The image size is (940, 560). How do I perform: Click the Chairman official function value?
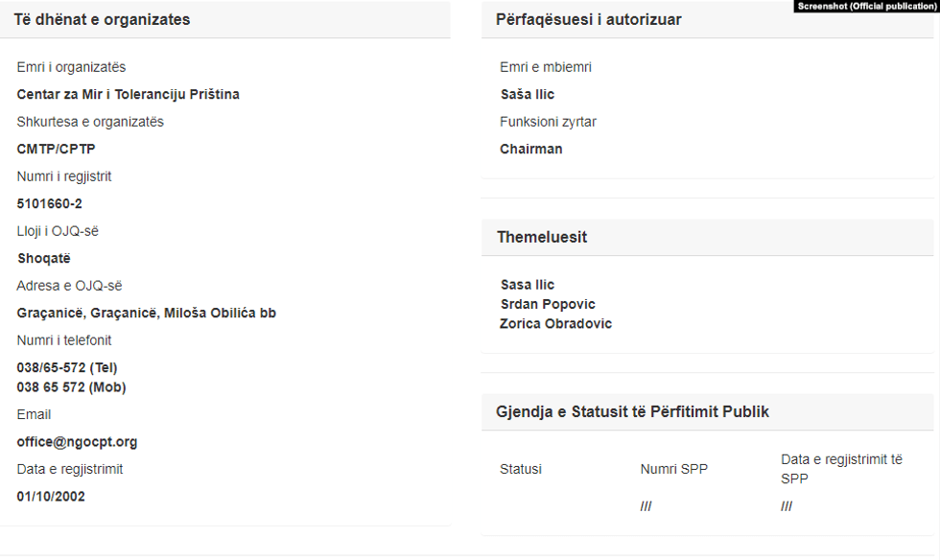pyautogui.click(x=530, y=149)
